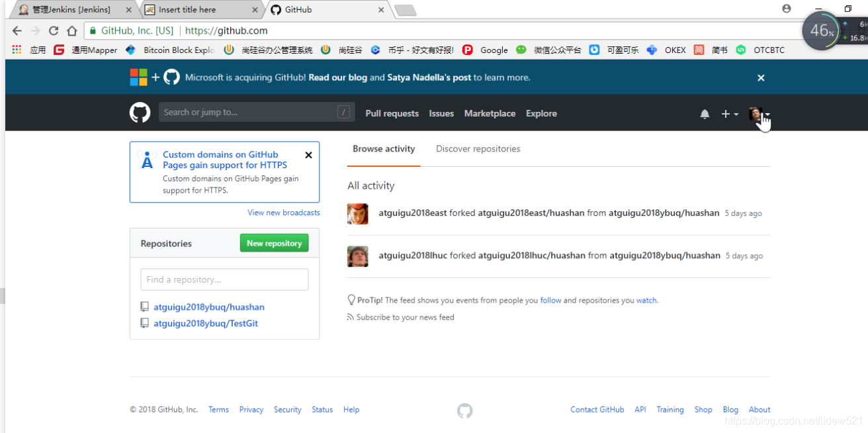
Task: Open the user avatar profile menu
Action: pyautogui.click(x=759, y=114)
